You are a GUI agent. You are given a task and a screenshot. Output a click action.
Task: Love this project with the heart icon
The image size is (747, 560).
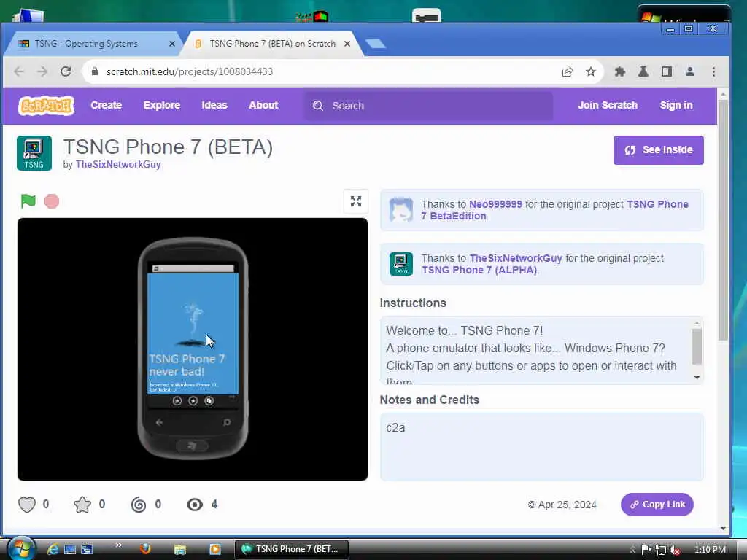(x=27, y=505)
